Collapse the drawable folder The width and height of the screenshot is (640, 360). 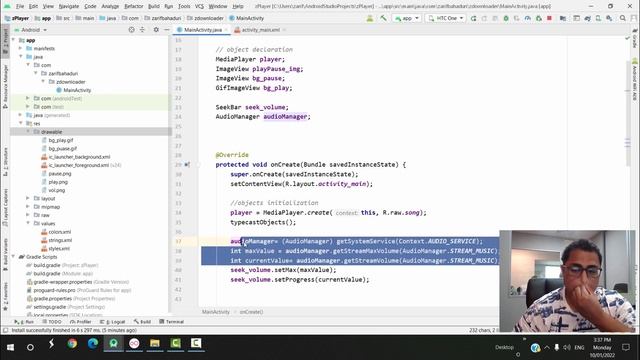[28, 131]
